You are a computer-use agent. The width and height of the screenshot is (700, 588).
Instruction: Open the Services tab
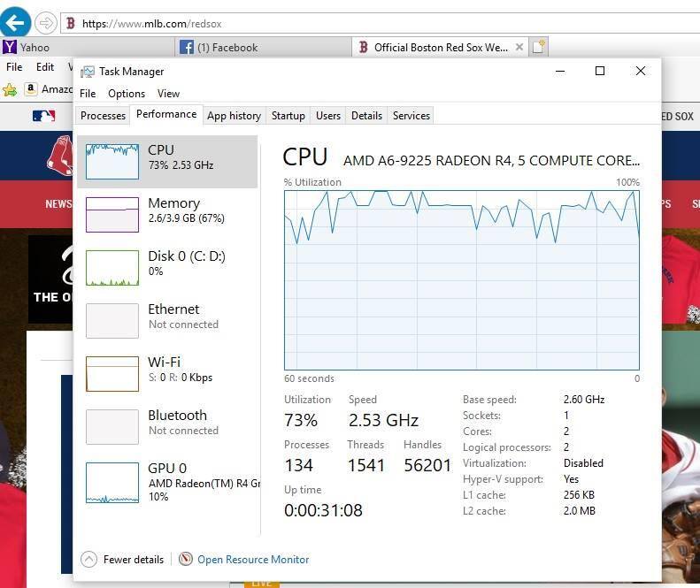(411, 116)
